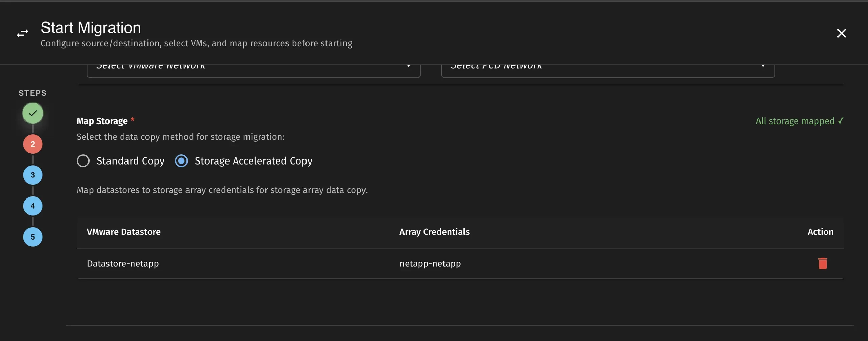Click the selected radio indicator for Storage Accelerated Copy
Screen dimensions: 868x341
[182, 161]
